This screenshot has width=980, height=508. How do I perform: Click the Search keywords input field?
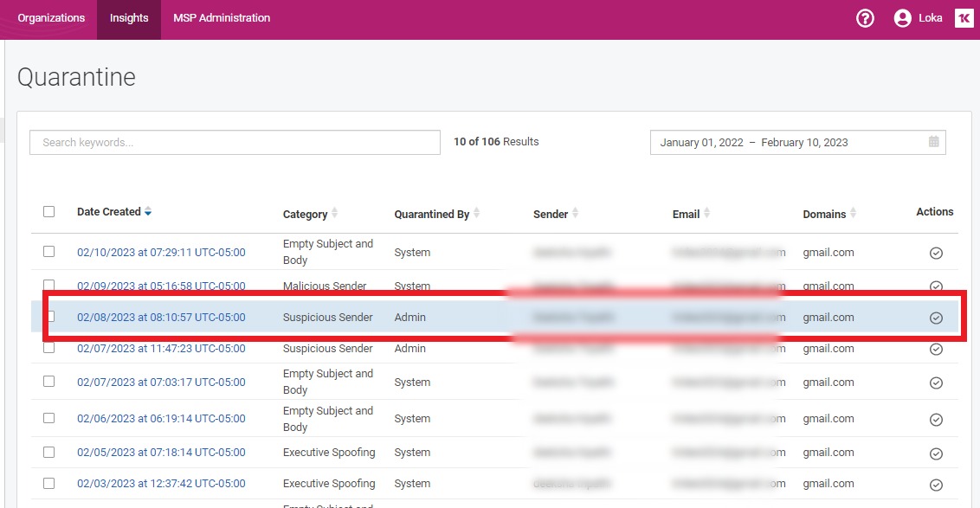(235, 143)
